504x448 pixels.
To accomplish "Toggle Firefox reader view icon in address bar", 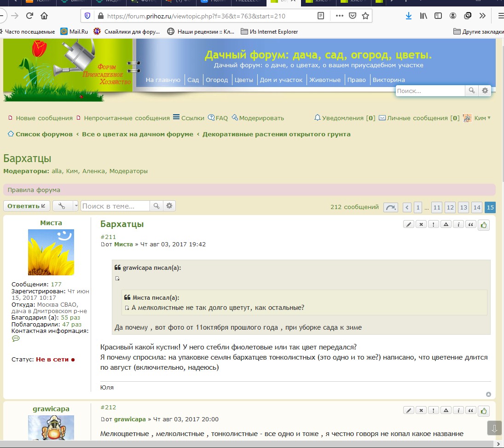I will (x=321, y=16).
